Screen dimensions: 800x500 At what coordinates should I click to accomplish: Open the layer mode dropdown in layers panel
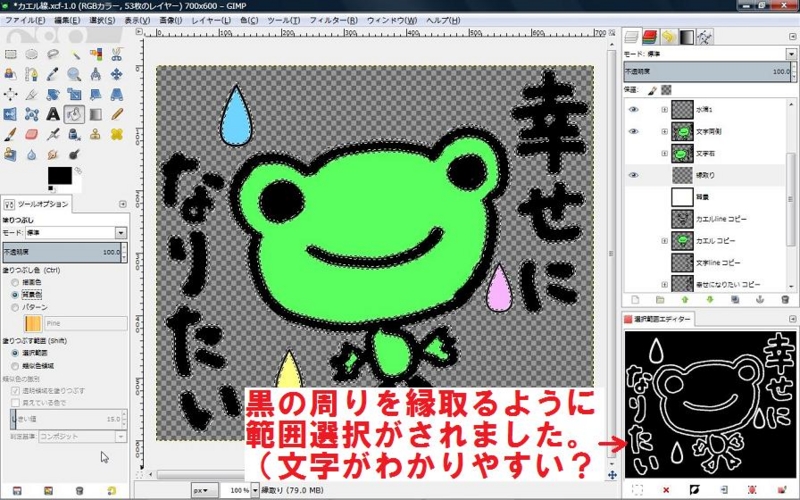(x=791, y=54)
